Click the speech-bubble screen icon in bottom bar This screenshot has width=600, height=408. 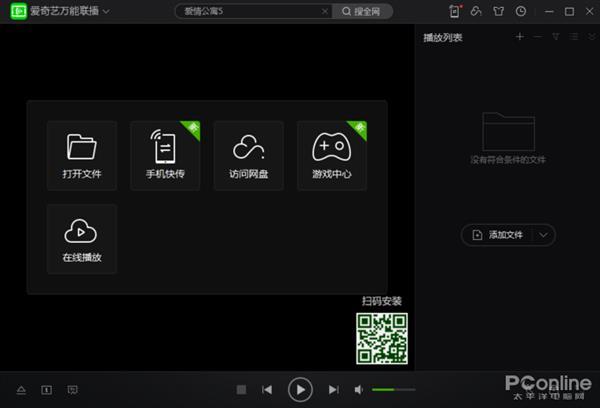(x=72, y=390)
